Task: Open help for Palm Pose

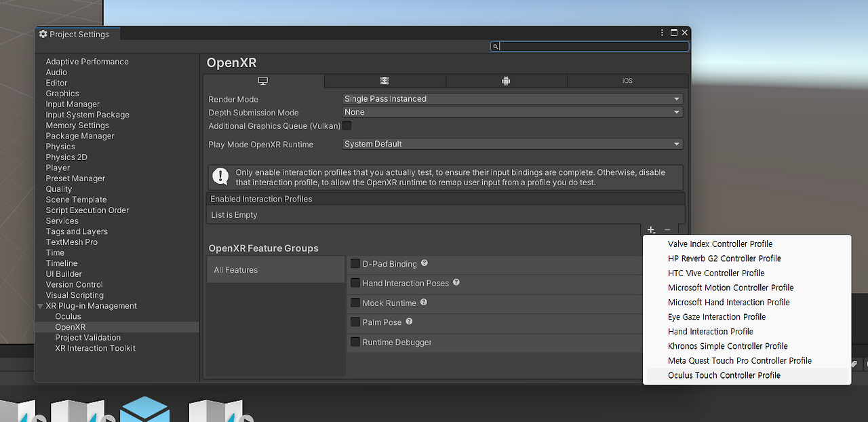Action: 409,322
